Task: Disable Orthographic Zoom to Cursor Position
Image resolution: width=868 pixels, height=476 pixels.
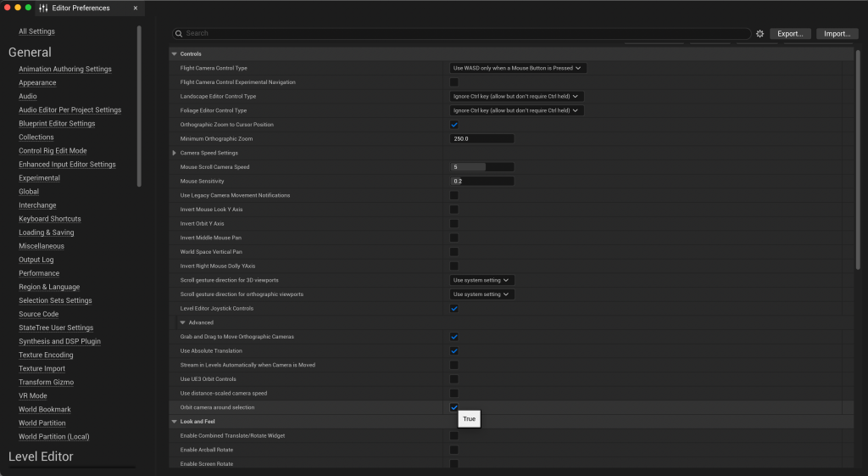Action: coord(453,125)
